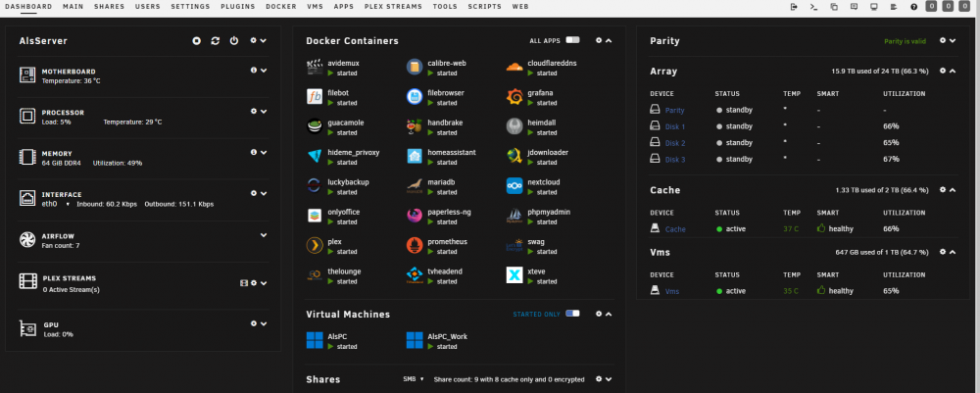Show Motherboard info via its info icon
The image size is (980, 393).
(254, 70)
